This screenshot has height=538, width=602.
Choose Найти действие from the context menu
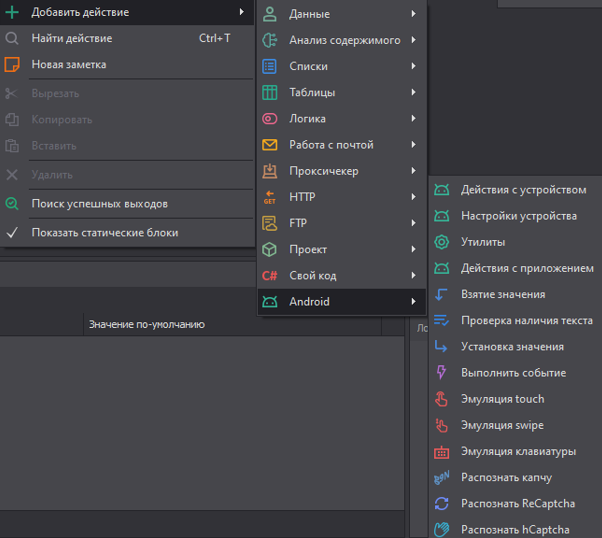127,38
